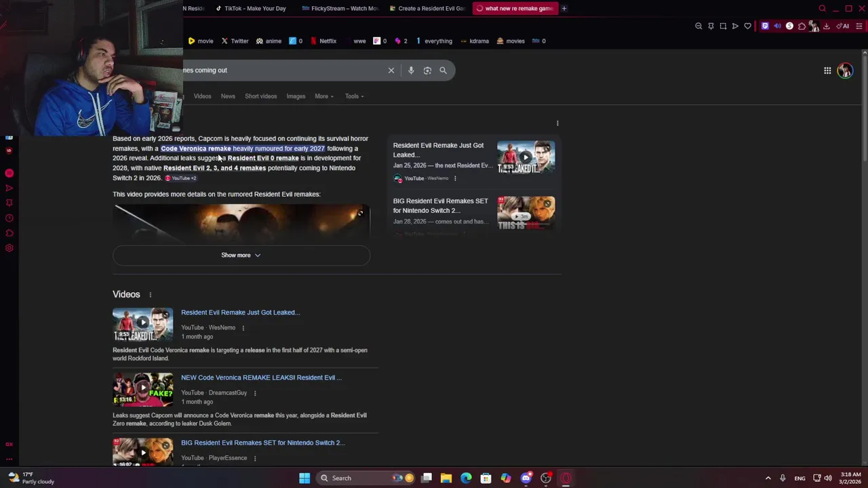The width and height of the screenshot is (868, 488).
Task: Select the Images search filter
Action: [296, 96]
